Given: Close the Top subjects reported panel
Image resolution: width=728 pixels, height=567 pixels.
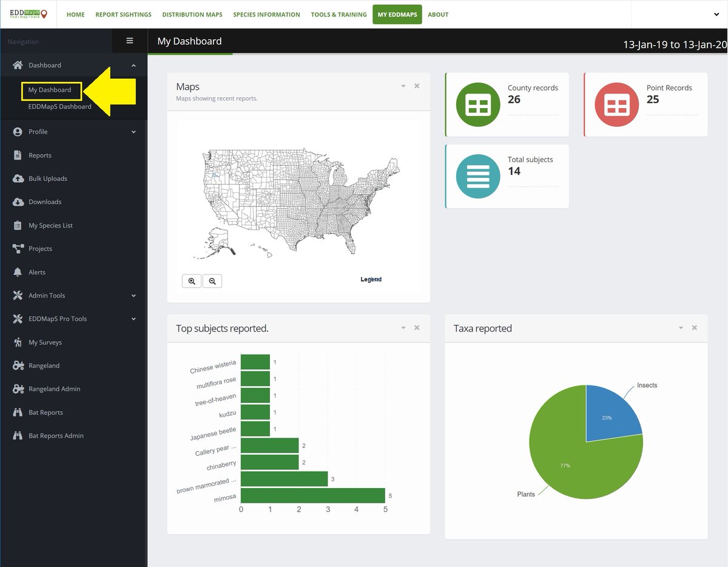Looking at the screenshot, I should tap(417, 328).
